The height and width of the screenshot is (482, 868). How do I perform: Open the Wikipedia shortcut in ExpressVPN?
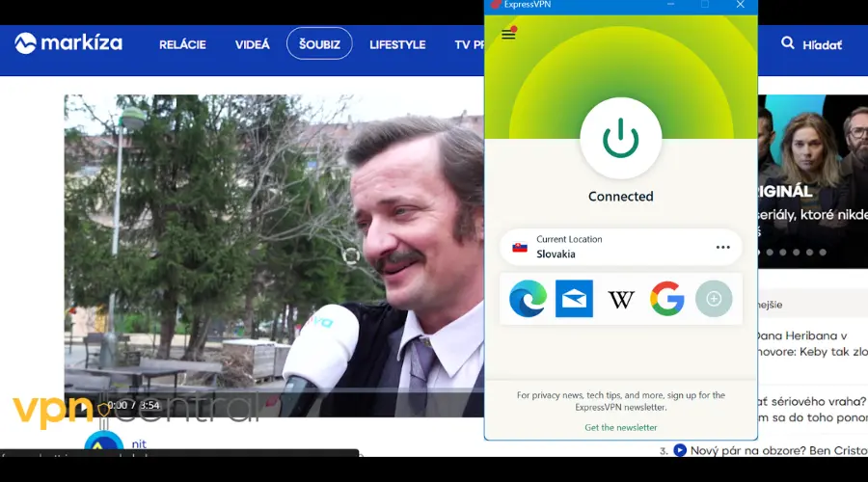[620, 300]
